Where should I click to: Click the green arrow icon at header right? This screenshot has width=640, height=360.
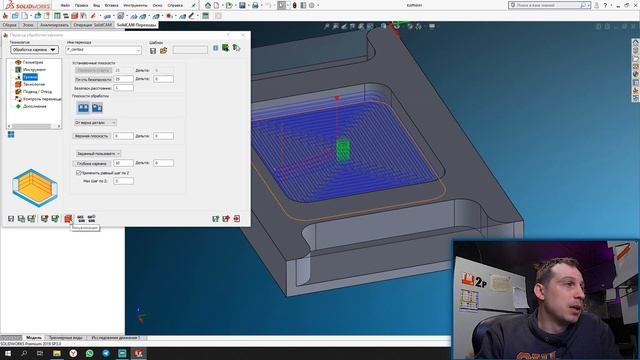[236, 48]
